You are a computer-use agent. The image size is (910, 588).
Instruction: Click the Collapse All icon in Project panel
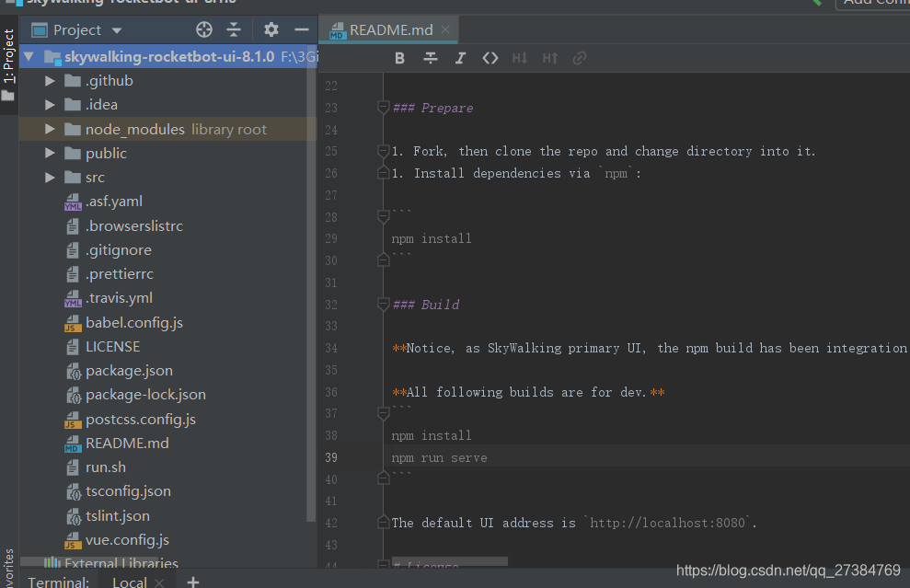234,29
